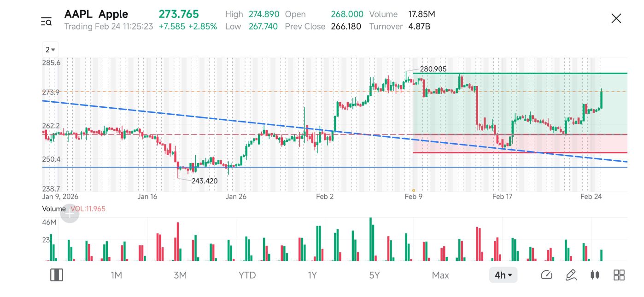Select the Max range tab
Screen dimensions: 644x297
(x=440, y=275)
